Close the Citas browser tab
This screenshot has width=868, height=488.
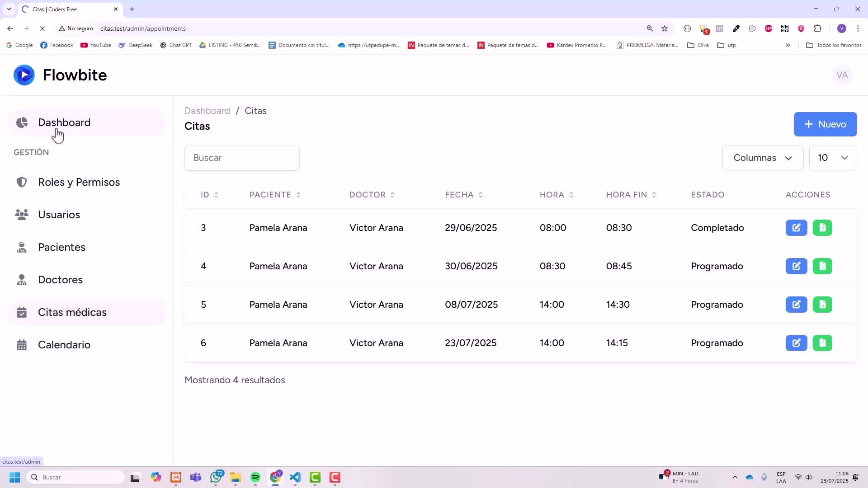pos(116,9)
